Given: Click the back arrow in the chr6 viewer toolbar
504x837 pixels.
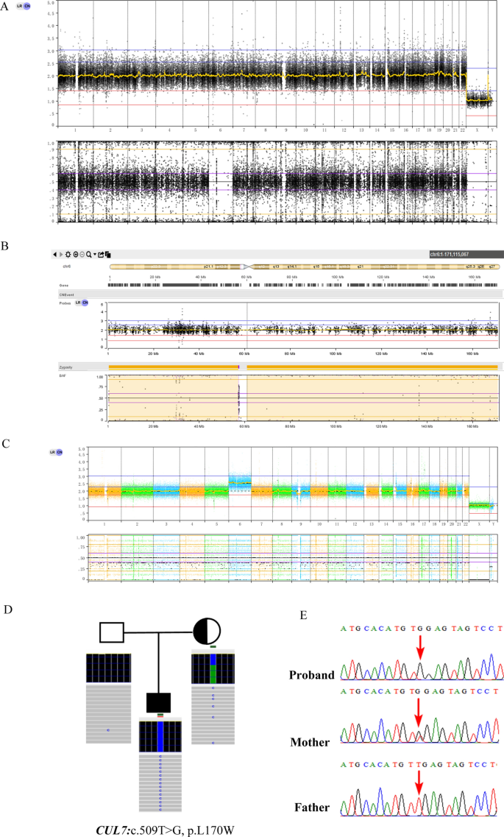Looking at the screenshot, I should coord(55,255).
